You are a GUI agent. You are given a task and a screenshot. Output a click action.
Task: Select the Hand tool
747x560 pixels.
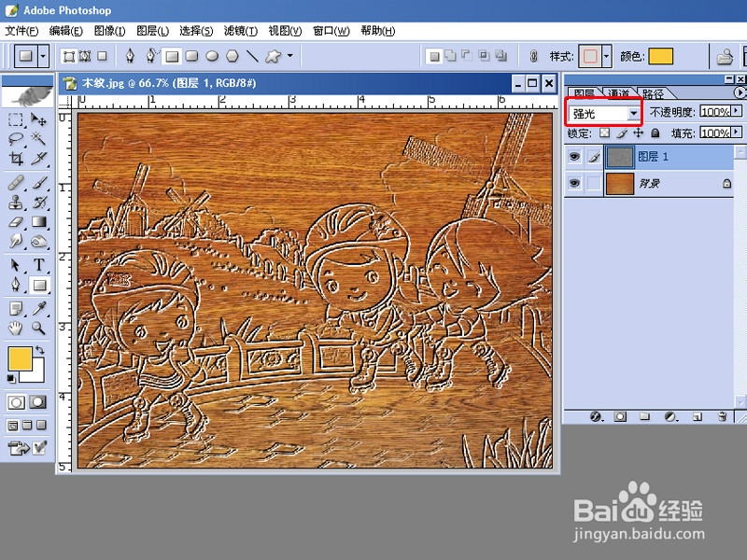pos(15,329)
